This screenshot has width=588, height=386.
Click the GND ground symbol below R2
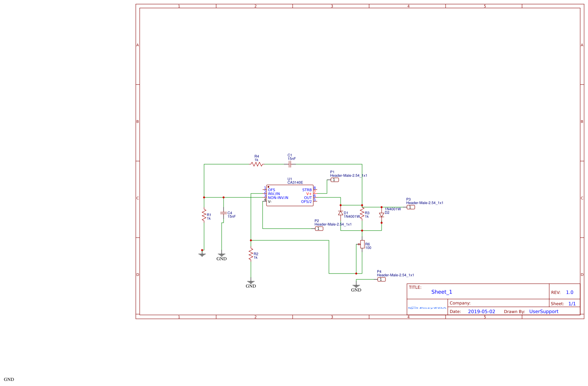[x=250, y=282]
